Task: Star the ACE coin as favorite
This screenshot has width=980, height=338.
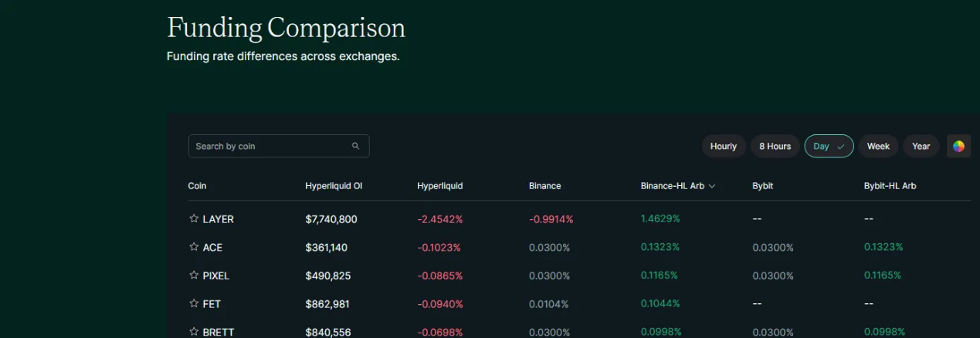Action: coord(194,247)
